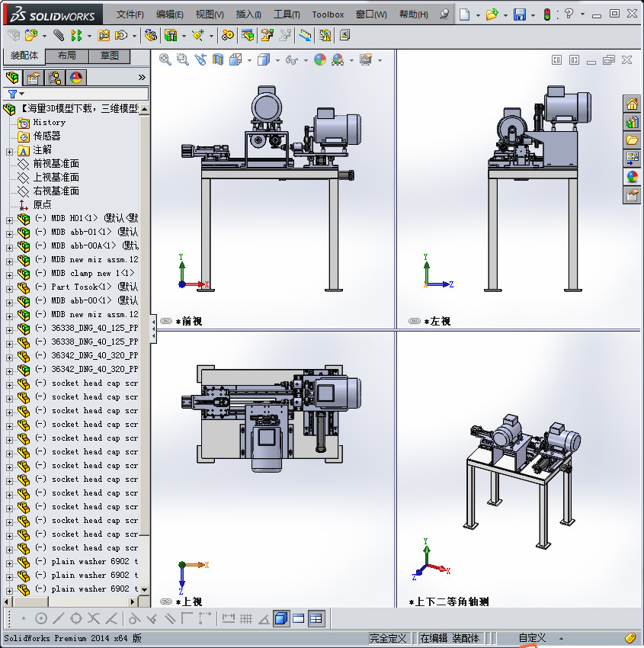Image resolution: width=644 pixels, height=648 pixels.
Task: Open File Explorer folder icon in task pane
Action: coord(632,140)
